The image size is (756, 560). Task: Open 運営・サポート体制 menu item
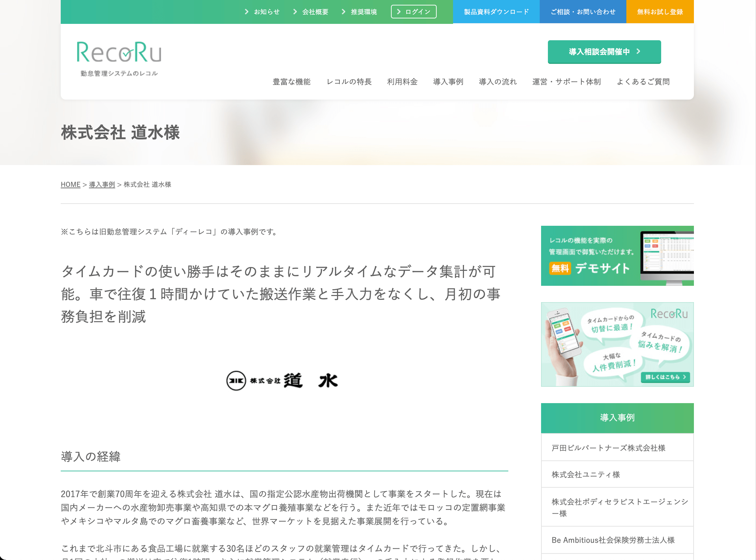click(x=566, y=82)
